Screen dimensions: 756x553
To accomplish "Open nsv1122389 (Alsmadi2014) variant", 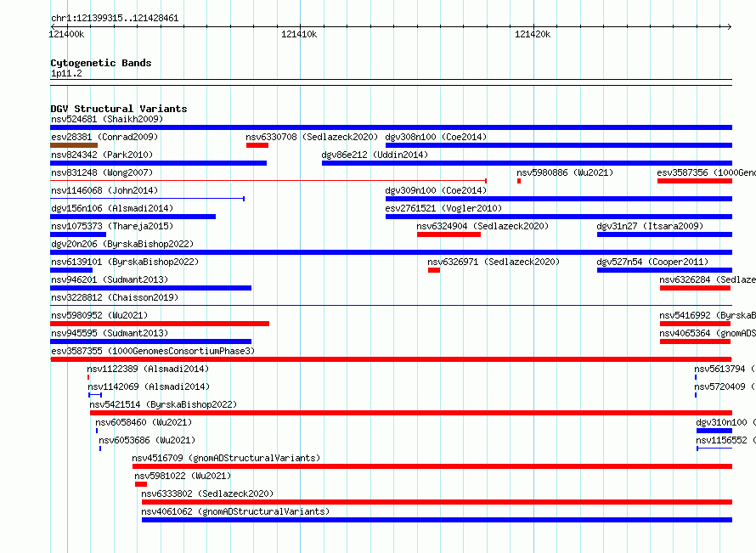I will 148,369.
